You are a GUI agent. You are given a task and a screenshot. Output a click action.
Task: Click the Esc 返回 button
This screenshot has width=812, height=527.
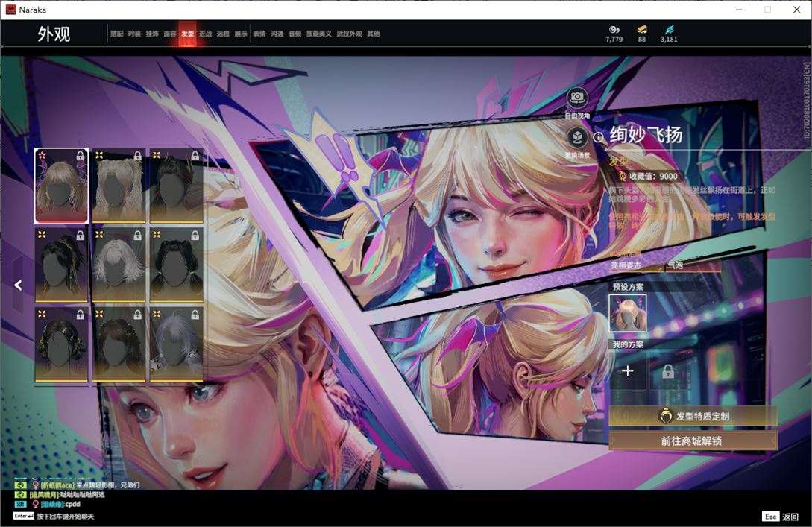781,517
